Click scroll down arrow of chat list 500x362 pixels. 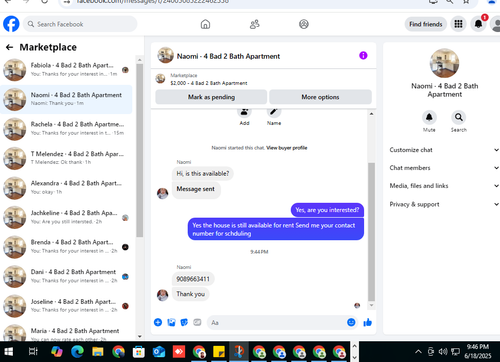pos(140,336)
